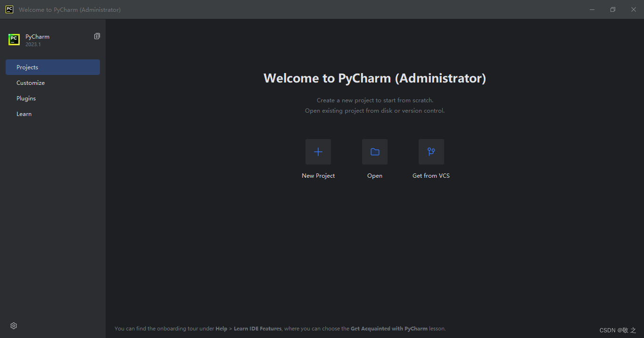The image size is (644, 338).
Task: Click the Welcome to PyCharm (Administrator) heading
Action: coord(375,78)
